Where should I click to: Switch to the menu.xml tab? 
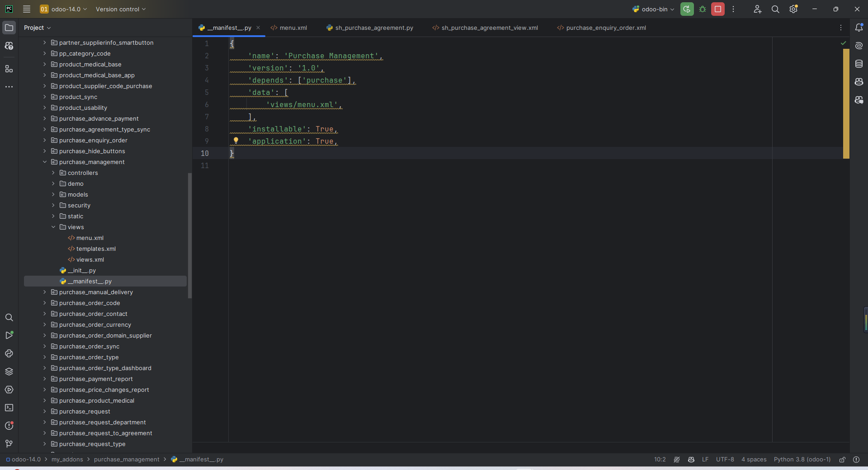(x=289, y=28)
